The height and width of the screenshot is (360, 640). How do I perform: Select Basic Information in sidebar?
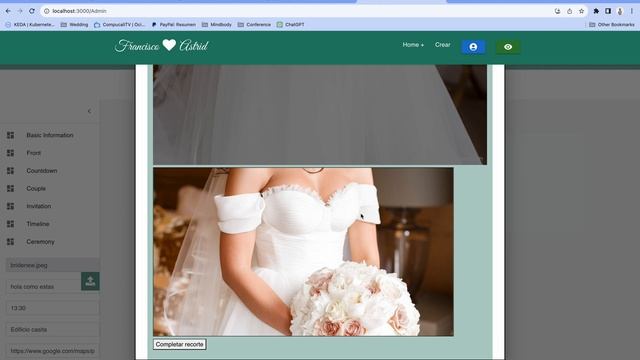point(50,135)
